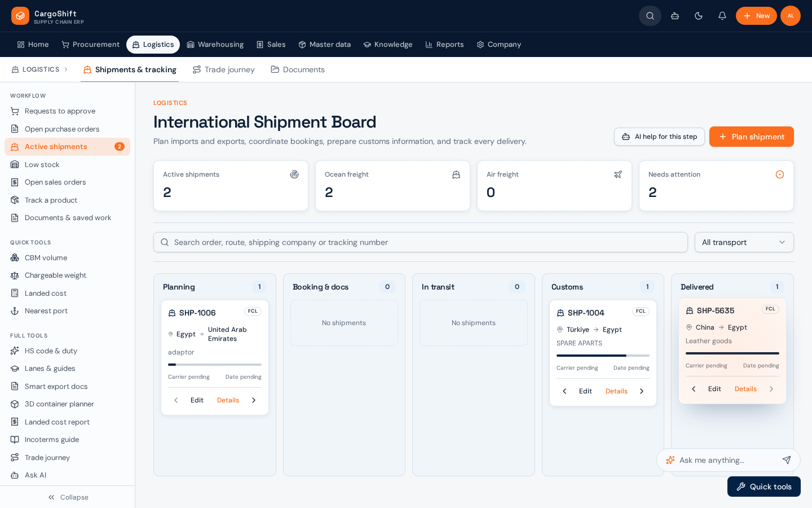Open Open sales orders
The width and height of the screenshot is (812, 508).
[67, 182]
